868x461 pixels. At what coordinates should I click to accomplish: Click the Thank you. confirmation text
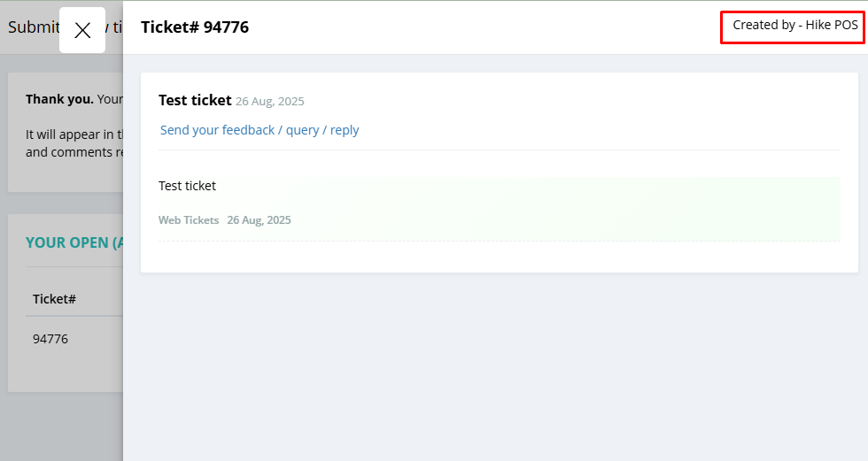click(60, 99)
